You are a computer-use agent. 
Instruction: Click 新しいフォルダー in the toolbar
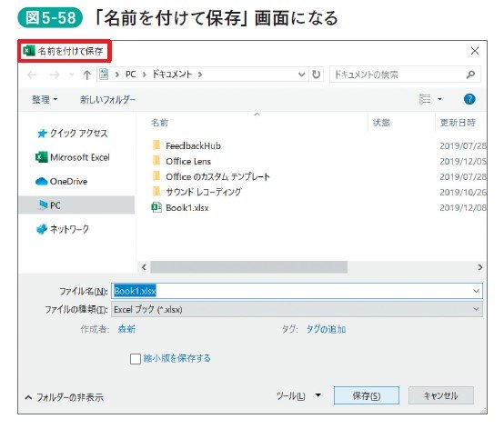107,99
